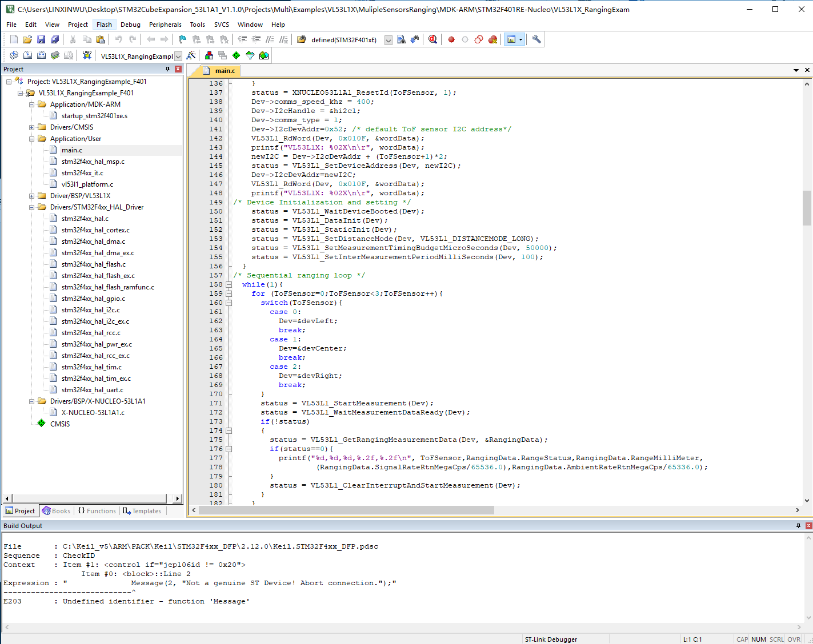
Task: Expand the Driver/BSP/VL53L1X folder
Action: pos(32,196)
